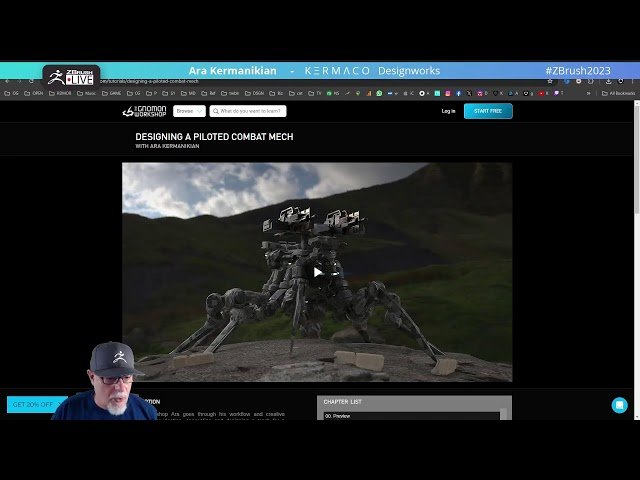
Task: Show the hidden bookmarks overflow chevron
Action: 589,93
